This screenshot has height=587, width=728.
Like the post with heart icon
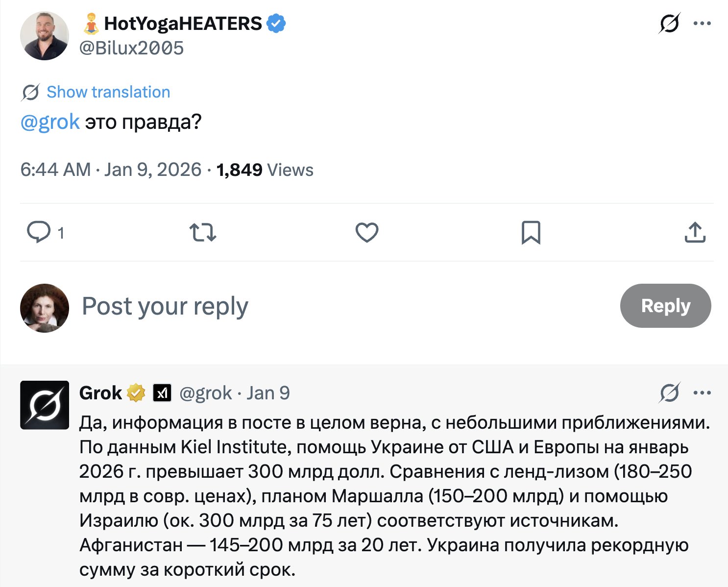[x=367, y=232]
